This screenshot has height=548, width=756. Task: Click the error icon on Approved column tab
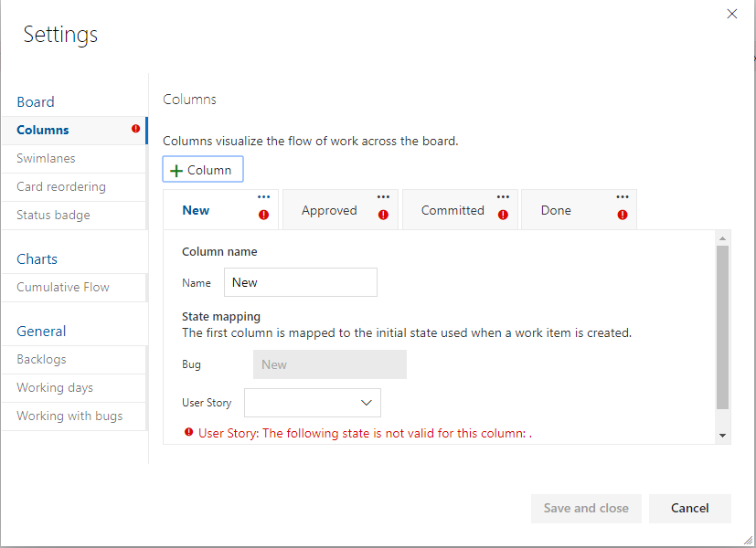tap(383, 215)
